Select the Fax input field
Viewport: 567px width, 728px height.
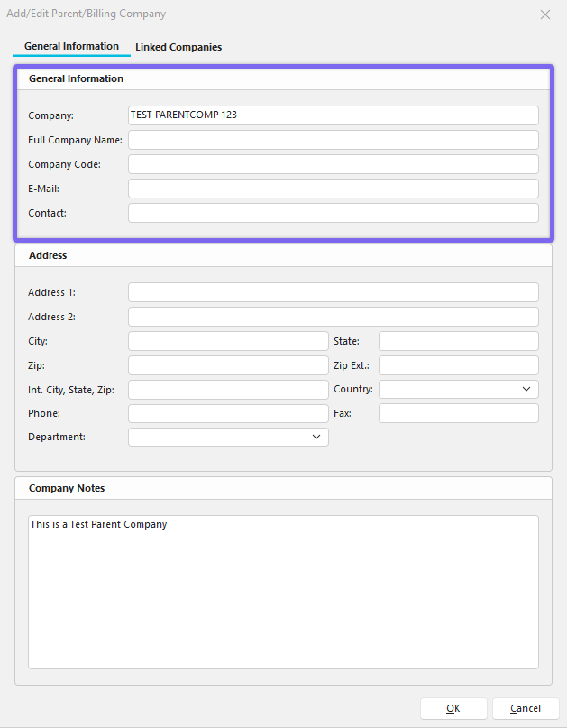pyautogui.click(x=458, y=413)
